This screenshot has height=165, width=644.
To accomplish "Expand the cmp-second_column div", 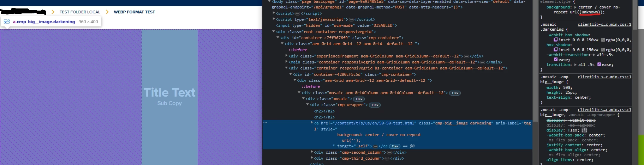I will [x=312, y=152].
